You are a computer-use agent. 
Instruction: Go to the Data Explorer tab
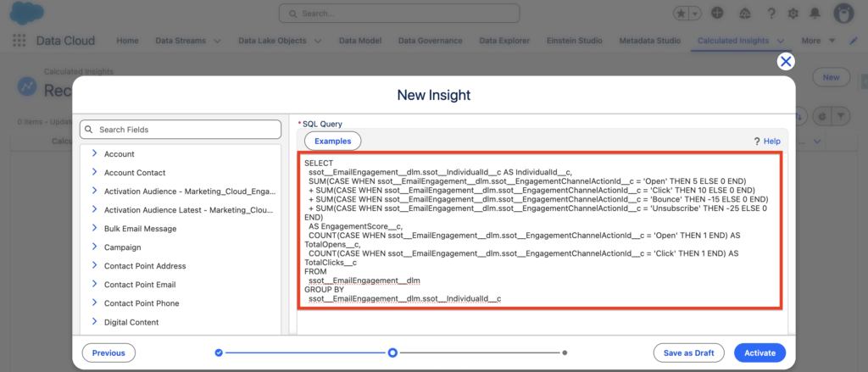tap(504, 41)
